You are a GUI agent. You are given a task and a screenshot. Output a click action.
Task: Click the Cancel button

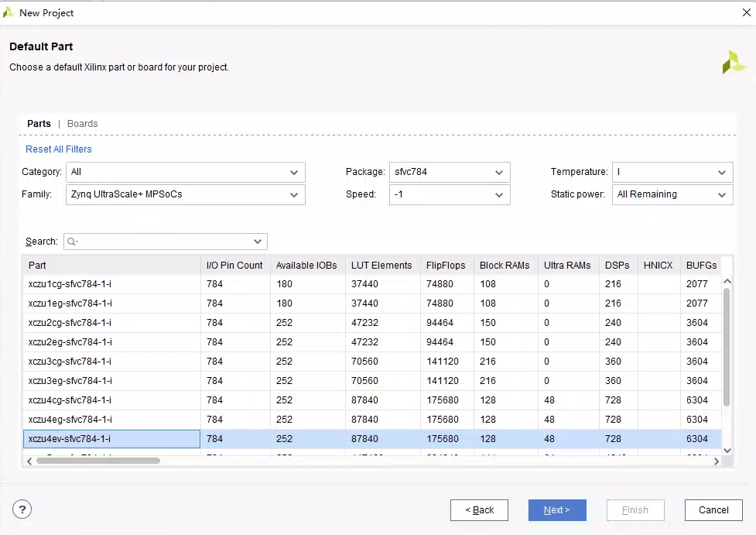click(x=713, y=510)
